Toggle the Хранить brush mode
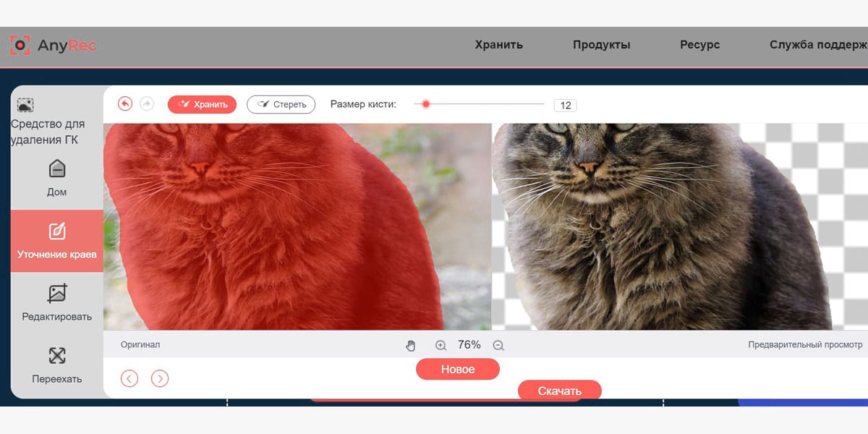 [203, 104]
